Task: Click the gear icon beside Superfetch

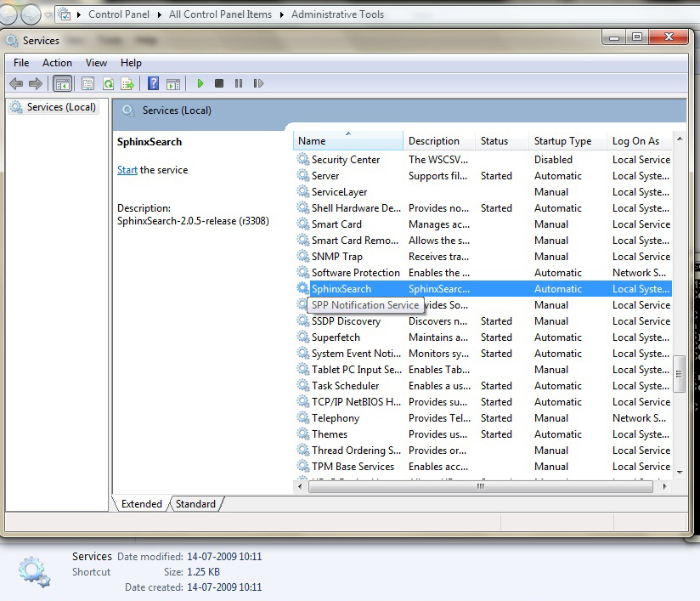Action: click(x=303, y=337)
